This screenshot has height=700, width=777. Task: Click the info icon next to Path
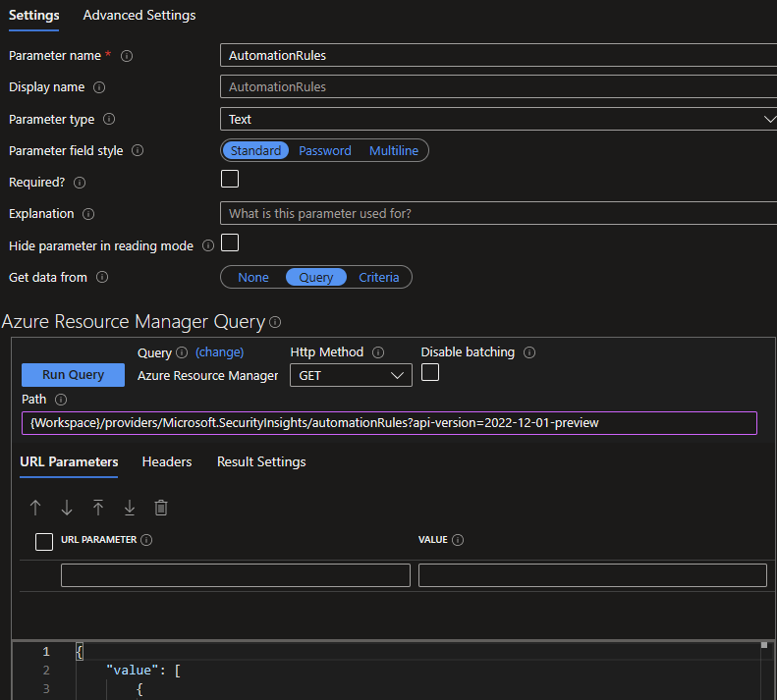tap(61, 400)
